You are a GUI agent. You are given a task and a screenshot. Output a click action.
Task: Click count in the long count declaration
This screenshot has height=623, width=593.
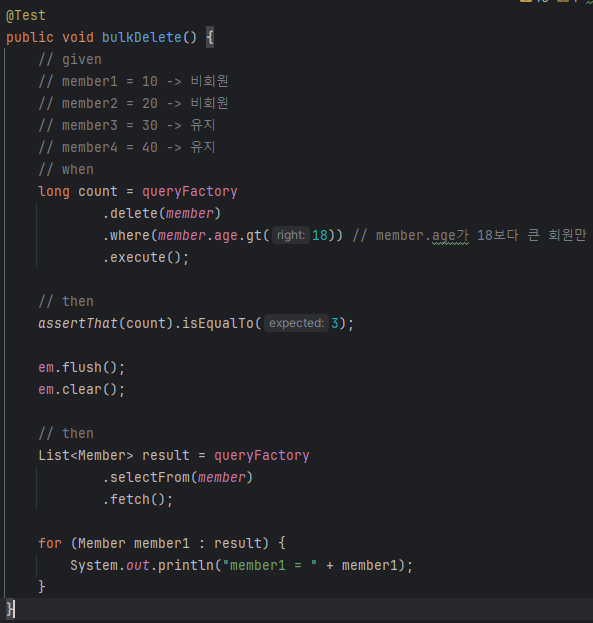98,192
